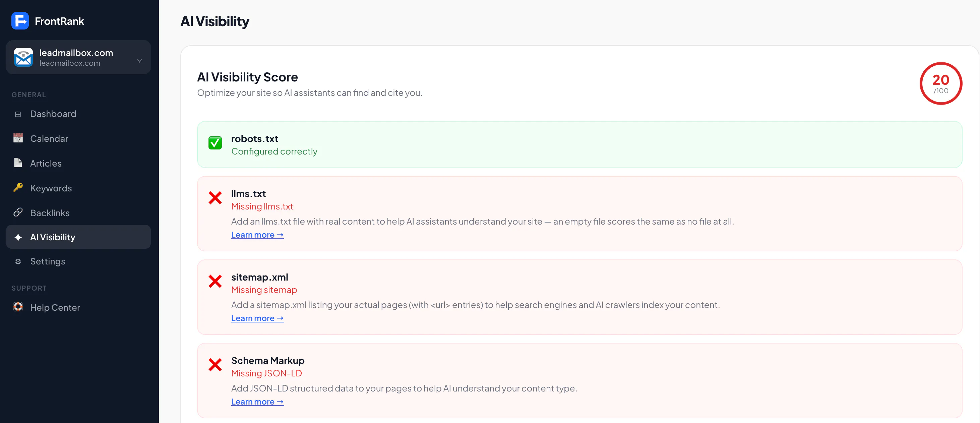Click the leadmailbox.com envelope site icon
The image size is (980, 423).
23,57
